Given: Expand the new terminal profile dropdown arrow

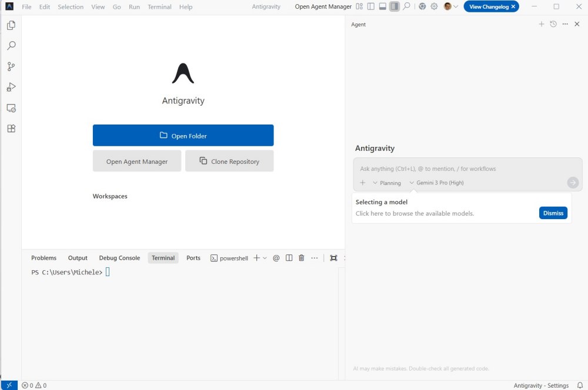Looking at the screenshot, I should [x=265, y=258].
